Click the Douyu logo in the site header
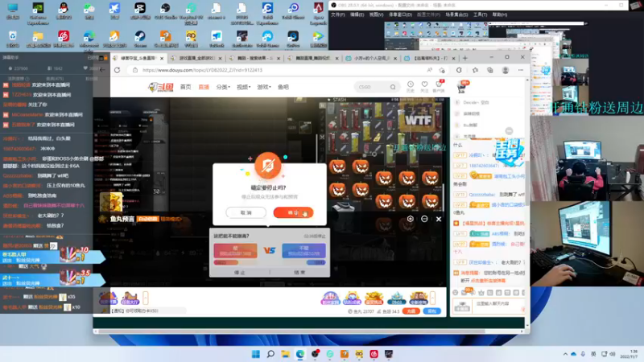Viewport: 644px width, 362px height. (160, 87)
